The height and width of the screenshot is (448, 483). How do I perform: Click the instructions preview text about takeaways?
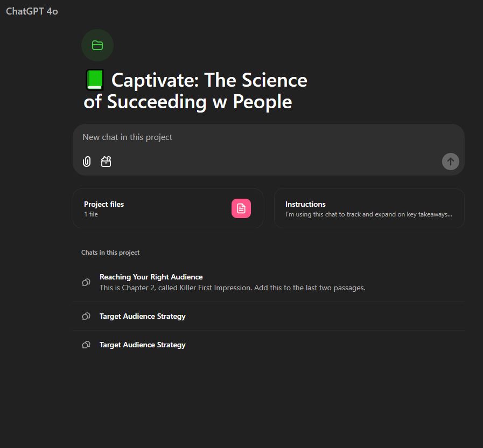click(369, 214)
